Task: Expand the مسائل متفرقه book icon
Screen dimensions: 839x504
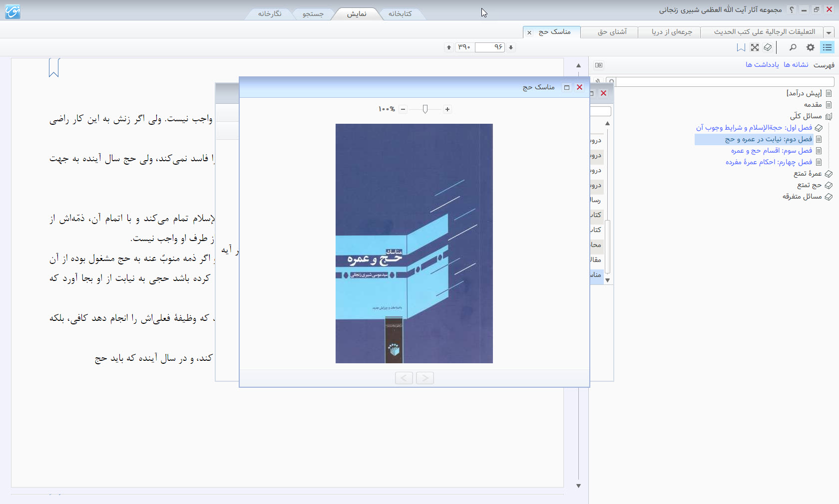Action: [829, 197]
